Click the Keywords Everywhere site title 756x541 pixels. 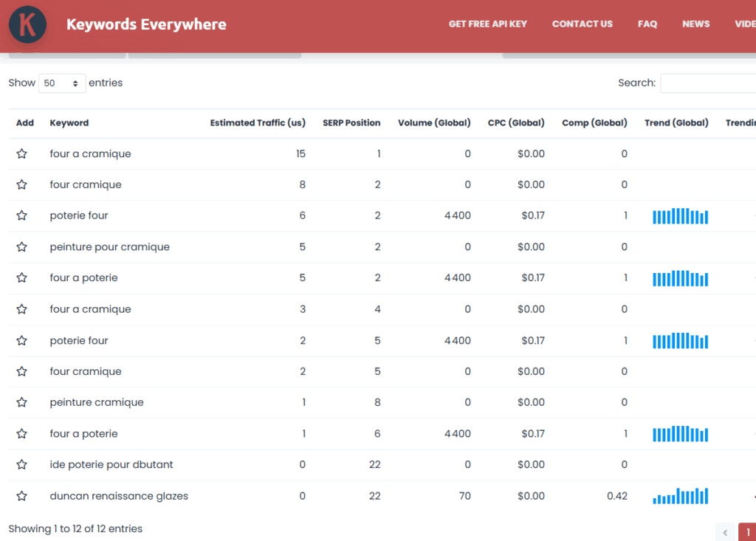146,24
